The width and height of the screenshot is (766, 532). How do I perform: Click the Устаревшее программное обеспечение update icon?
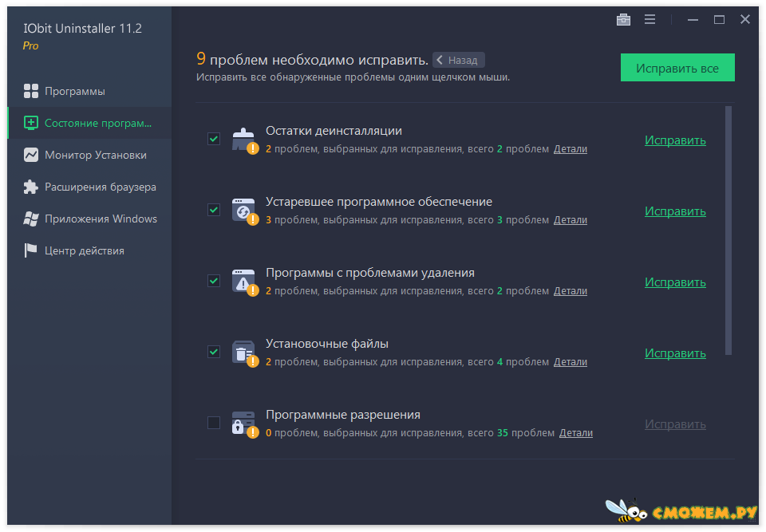pyautogui.click(x=244, y=211)
